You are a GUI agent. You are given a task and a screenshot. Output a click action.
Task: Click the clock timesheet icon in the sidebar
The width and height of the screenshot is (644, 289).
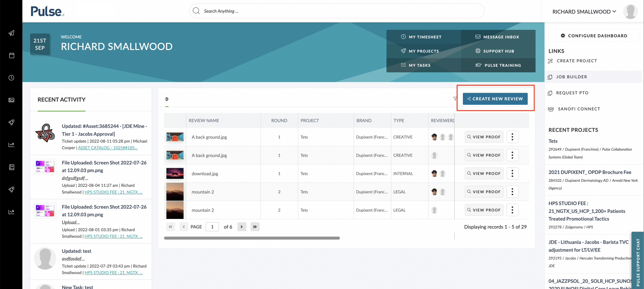pyautogui.click(x=11, y=77)
